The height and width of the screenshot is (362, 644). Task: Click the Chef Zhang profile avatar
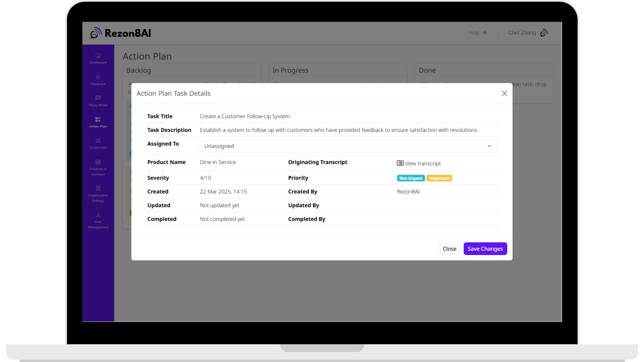[x=544, y=33]
